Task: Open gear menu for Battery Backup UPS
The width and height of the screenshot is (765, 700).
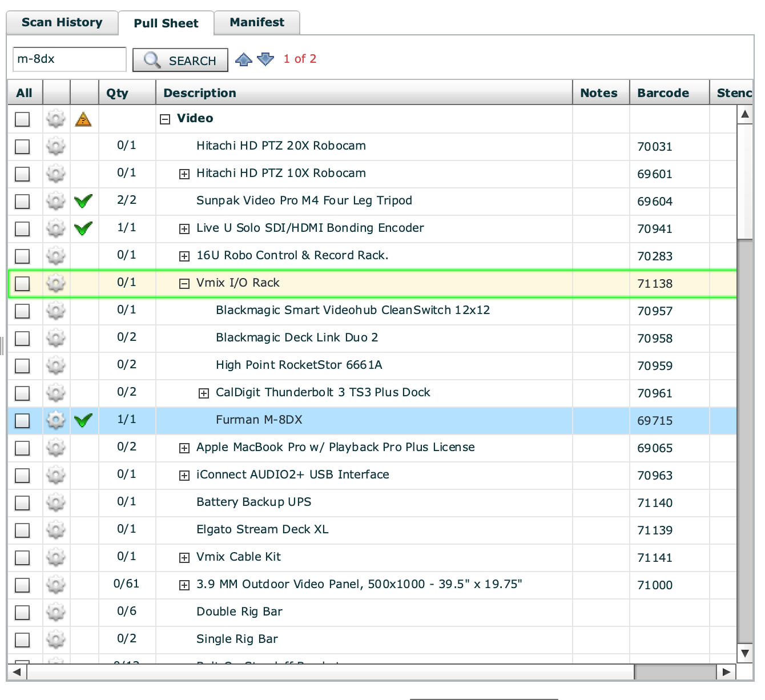Action: point(56,503)
